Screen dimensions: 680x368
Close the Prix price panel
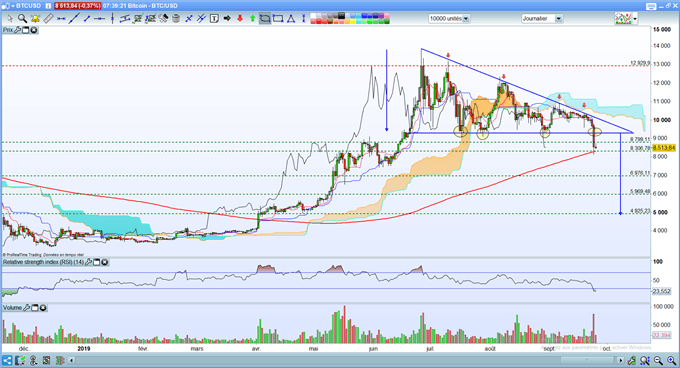tap(33, 30)
